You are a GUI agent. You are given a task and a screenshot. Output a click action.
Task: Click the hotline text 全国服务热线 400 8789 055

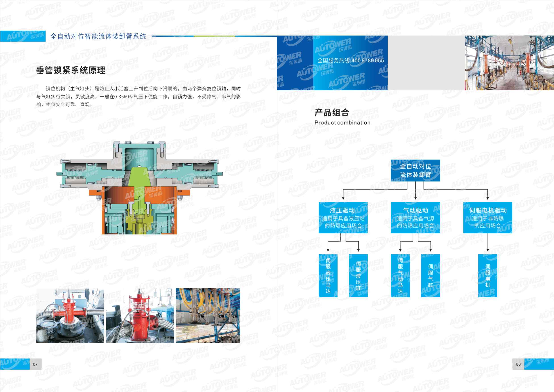350,60
